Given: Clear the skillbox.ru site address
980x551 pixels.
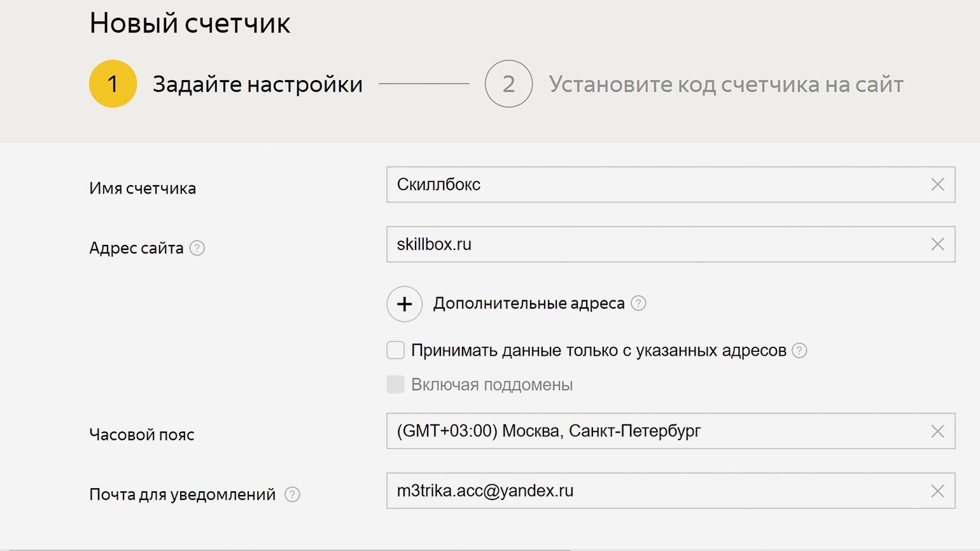Looking at the screenshot, I should click(x=937, y=244).
